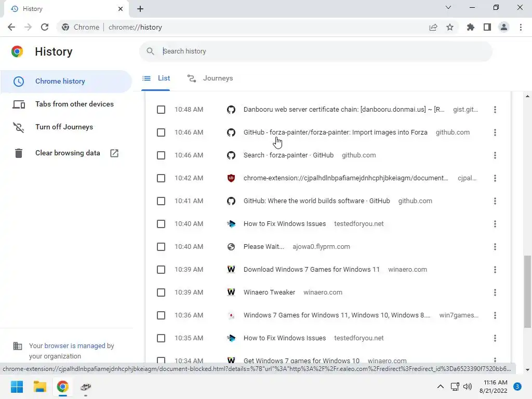Open actions menu for Please Wait entry

coord(495,247)
